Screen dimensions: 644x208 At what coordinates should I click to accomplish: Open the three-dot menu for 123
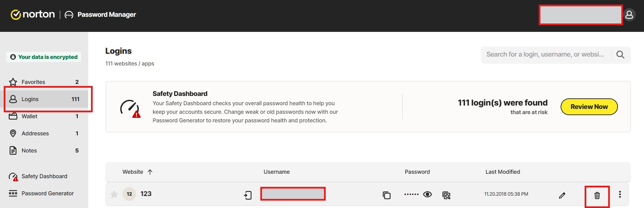click(x=620, y=194)
